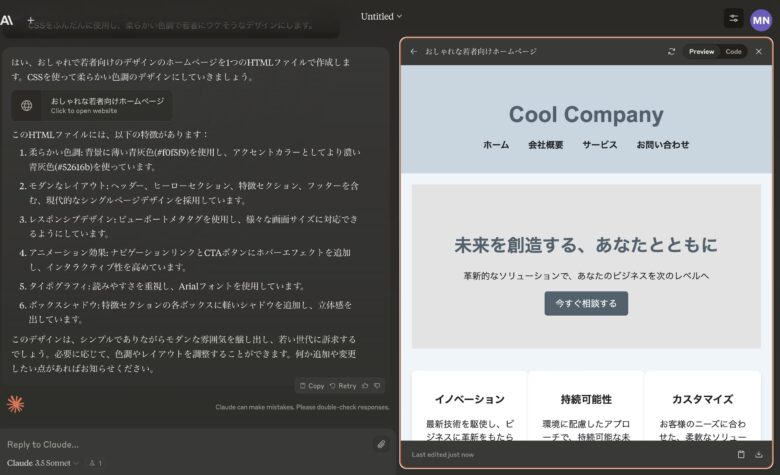
Task: Click the ホーム navigation item in preview
Action: point(496,145)
